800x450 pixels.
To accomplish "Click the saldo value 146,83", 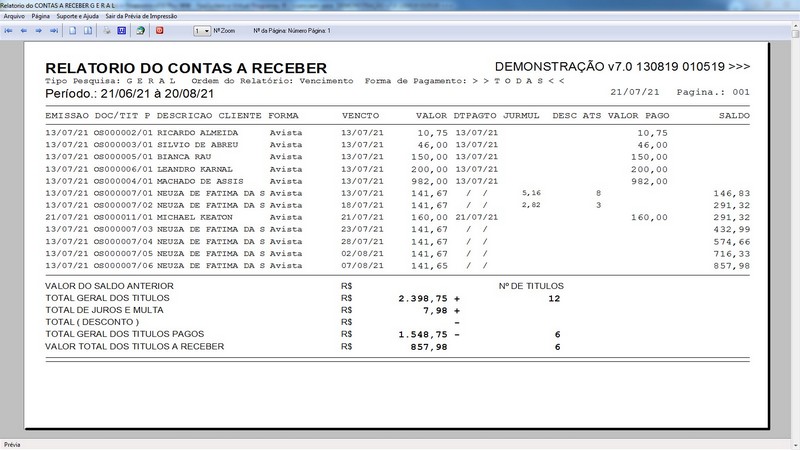I will point(732,193).
